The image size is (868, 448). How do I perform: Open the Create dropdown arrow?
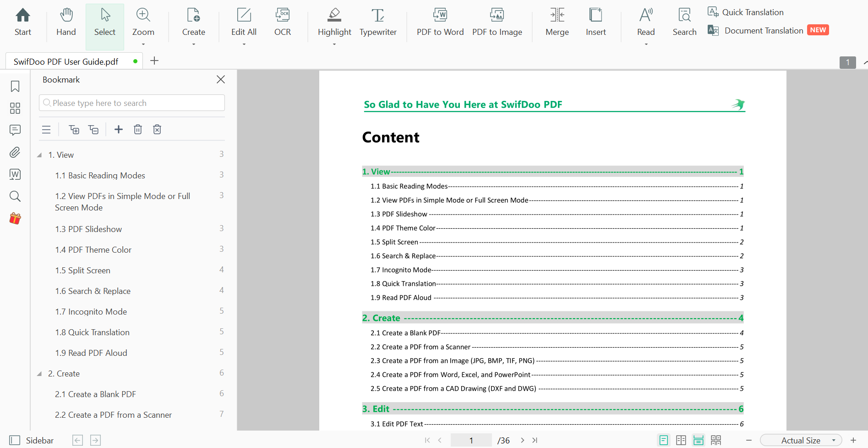coord(194,44)
